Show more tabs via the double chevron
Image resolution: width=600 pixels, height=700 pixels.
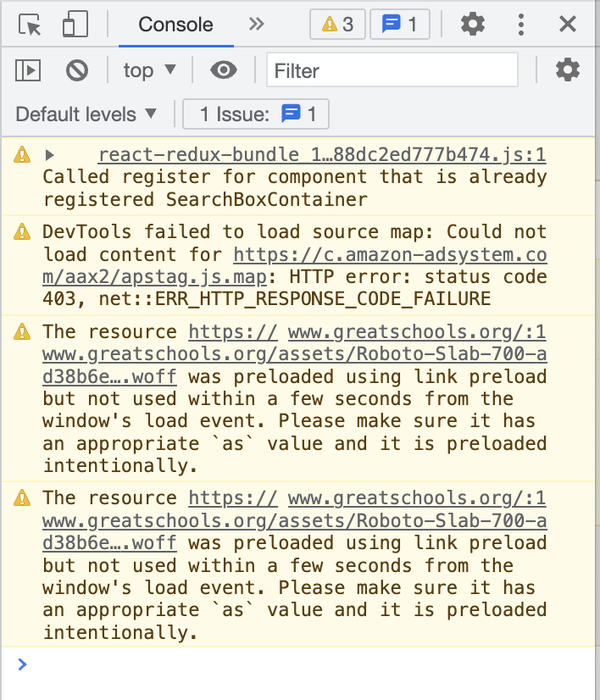point(256,24)
